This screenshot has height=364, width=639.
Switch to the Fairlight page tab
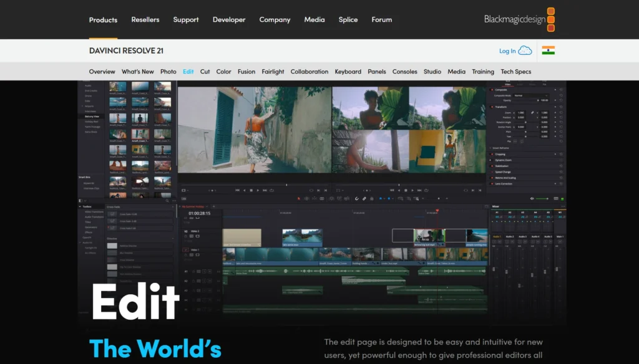pyautogui.click(x=273, y=72)
